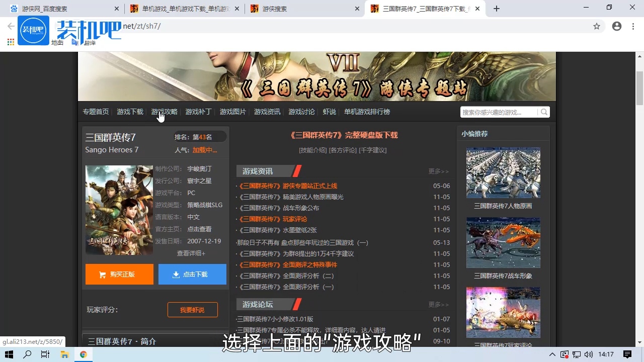This screenshot has height=362, width=644.
Task: Click the shopping cart icon on 购买正版
Action: pos(102,274)
